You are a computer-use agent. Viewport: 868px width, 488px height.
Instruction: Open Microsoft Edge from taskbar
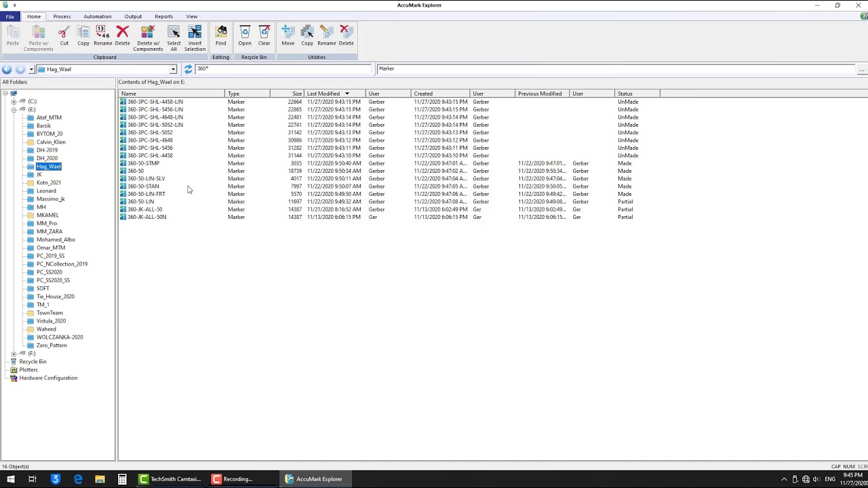(78, 479)
